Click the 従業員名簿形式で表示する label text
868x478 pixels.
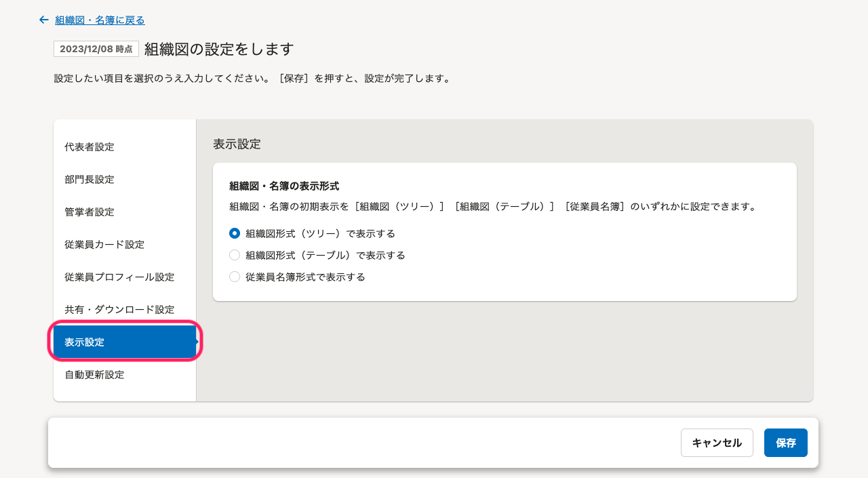pos(305,277)
